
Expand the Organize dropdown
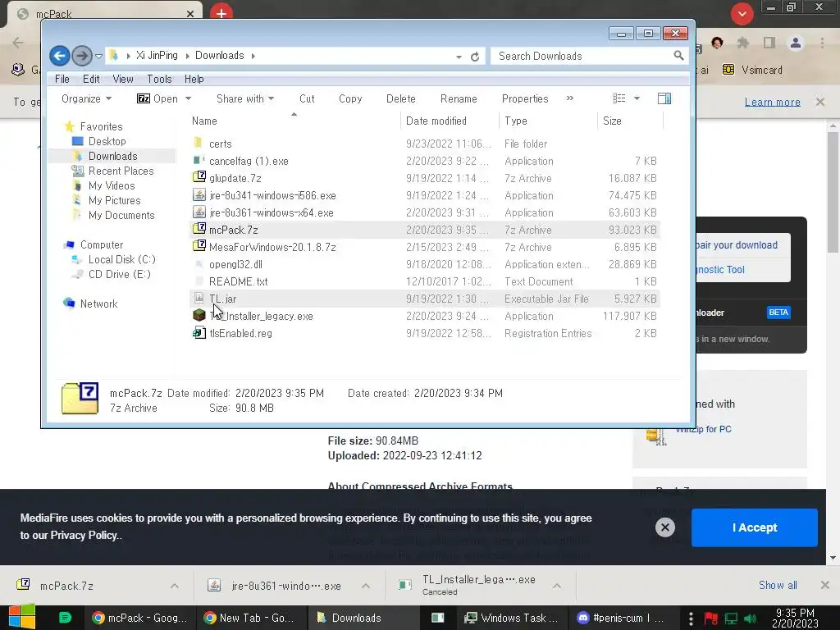click(86, 98)
